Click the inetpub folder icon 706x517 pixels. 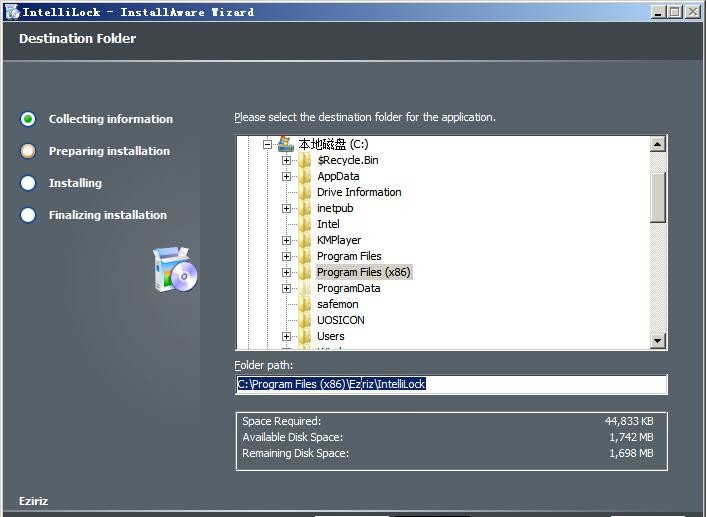click(305, 208)
